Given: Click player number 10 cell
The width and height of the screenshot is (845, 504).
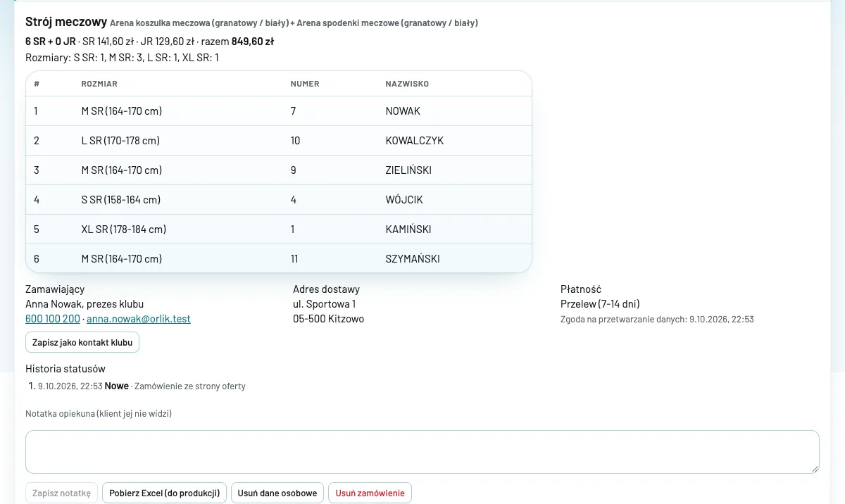Looking at the screenshot, I should [x=296, y=141].
